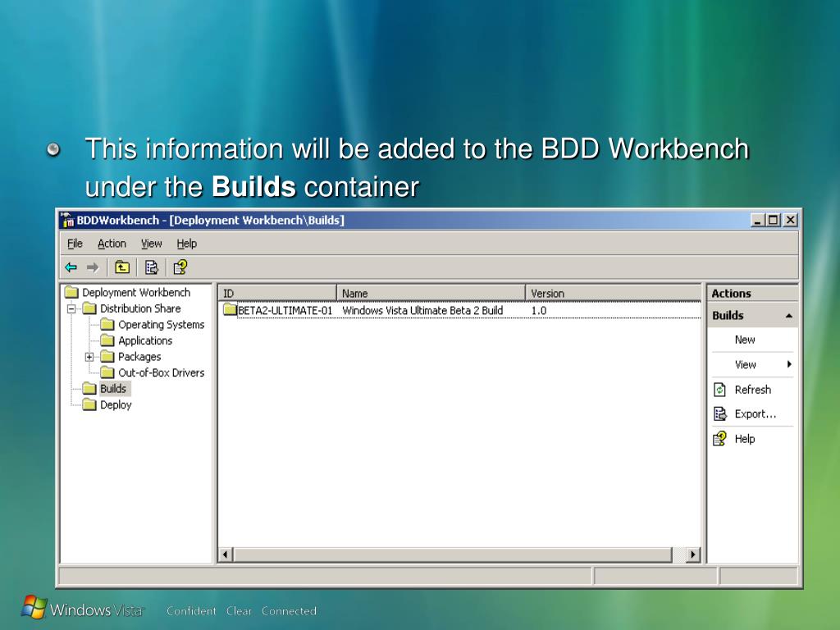The image size is (840, 630).
Task: Click Refresh label in the Actions pane
Action: pyautogui.click(x=753, y=390)
